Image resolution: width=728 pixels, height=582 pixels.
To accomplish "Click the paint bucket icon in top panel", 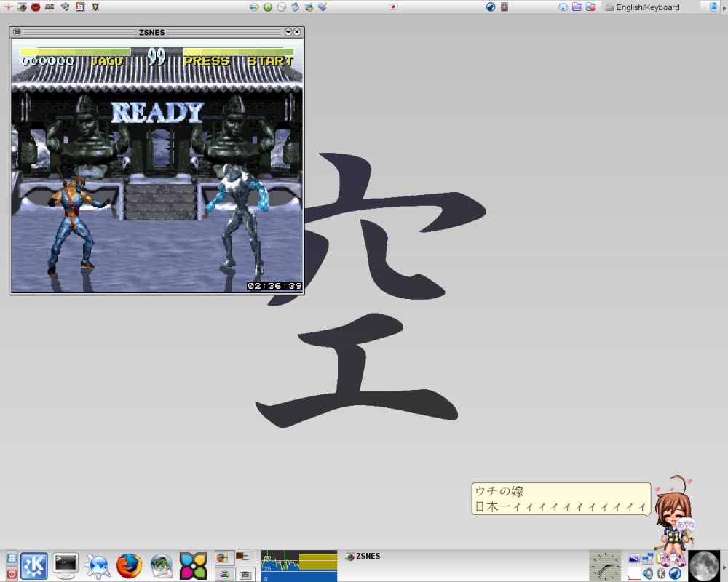I will 309,7.
